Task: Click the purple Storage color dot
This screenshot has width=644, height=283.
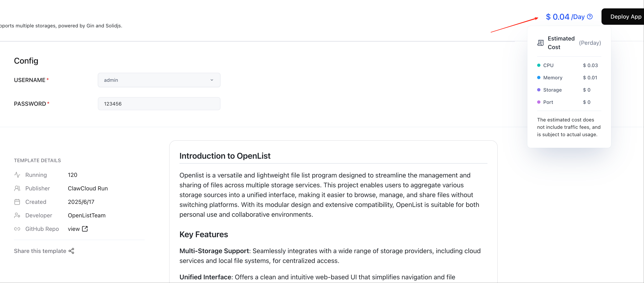Action: click(x=539, y=90)
